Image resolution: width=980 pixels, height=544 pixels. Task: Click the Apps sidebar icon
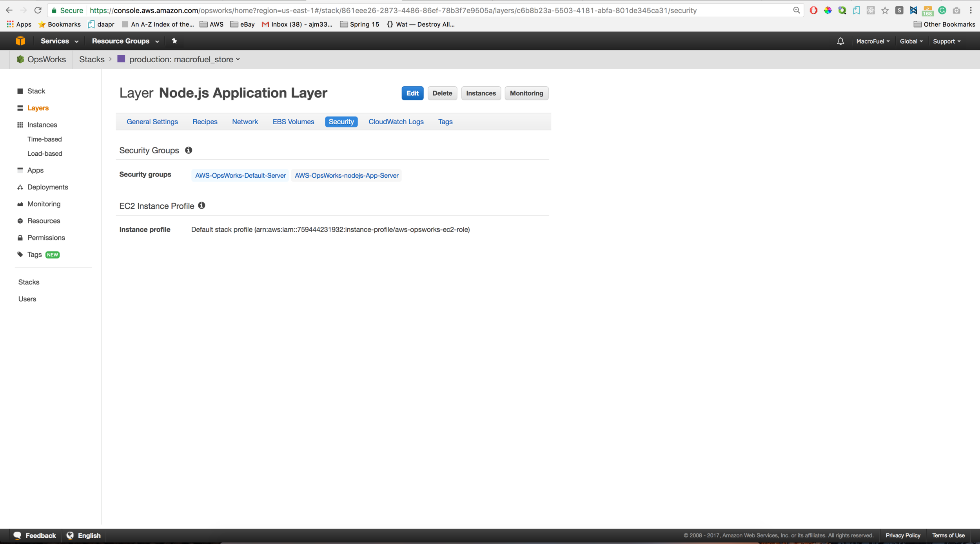tap(20, 170)
